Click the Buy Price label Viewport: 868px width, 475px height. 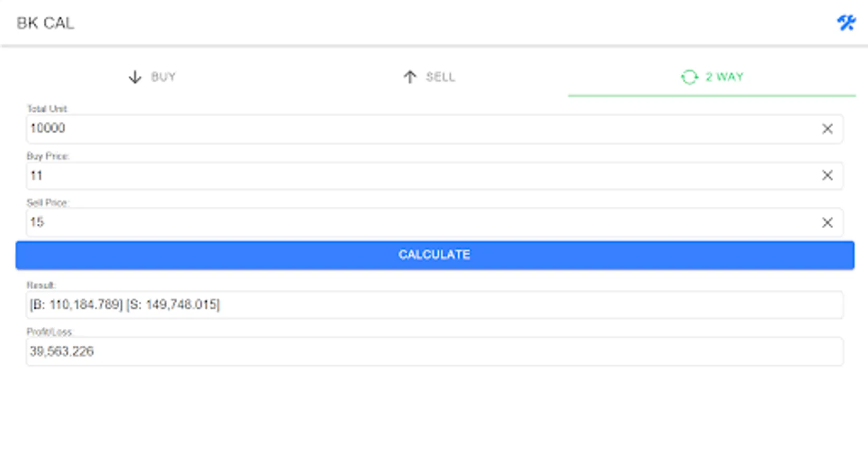pyautogui.click(x=47, y=156)
